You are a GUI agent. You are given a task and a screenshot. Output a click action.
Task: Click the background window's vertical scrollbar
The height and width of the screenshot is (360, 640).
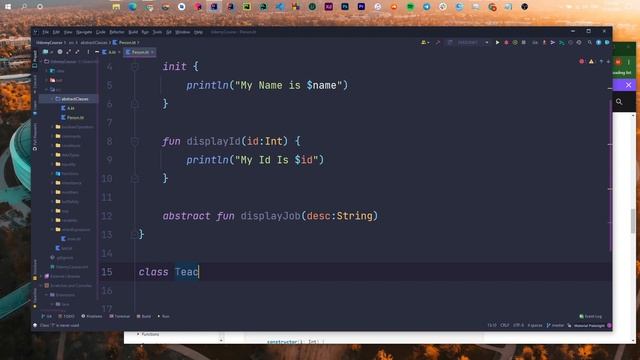[x=633, y=222]
